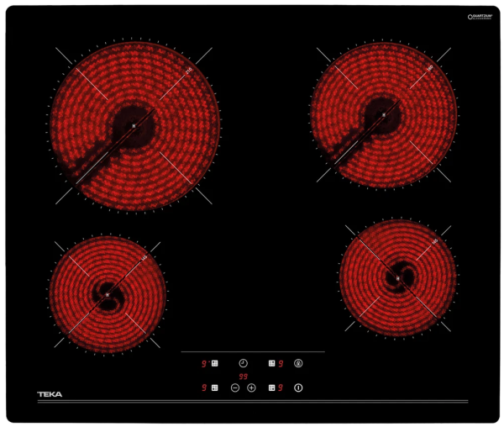The width and height of the screenshot is (504, 427).
Task: Tap the child lock key icon
Action: [298, 364]
